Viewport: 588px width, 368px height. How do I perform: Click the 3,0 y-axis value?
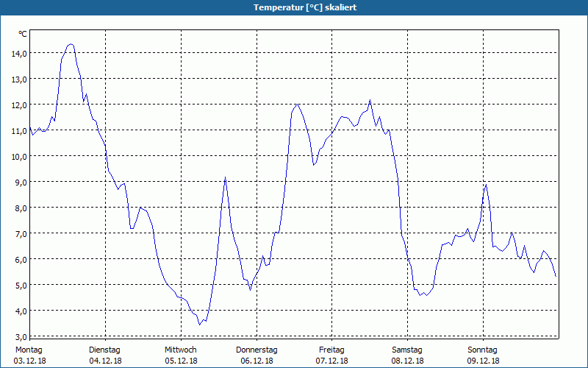point(21,336)
